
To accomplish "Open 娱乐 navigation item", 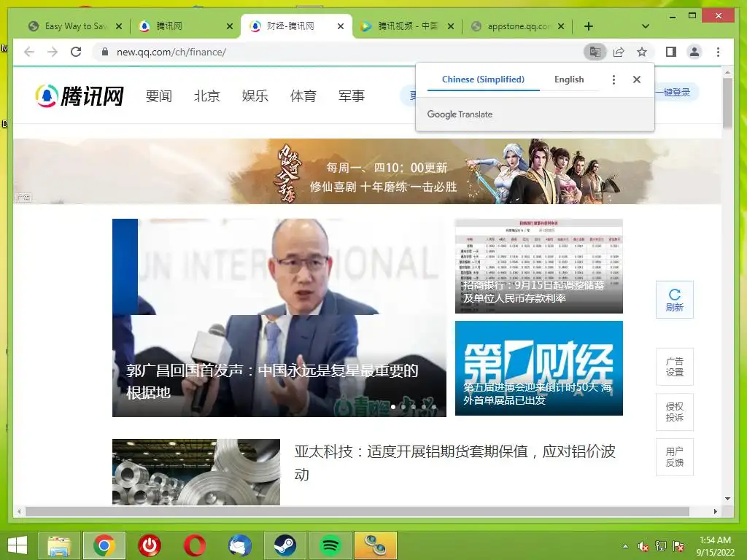I will (255, 96).
